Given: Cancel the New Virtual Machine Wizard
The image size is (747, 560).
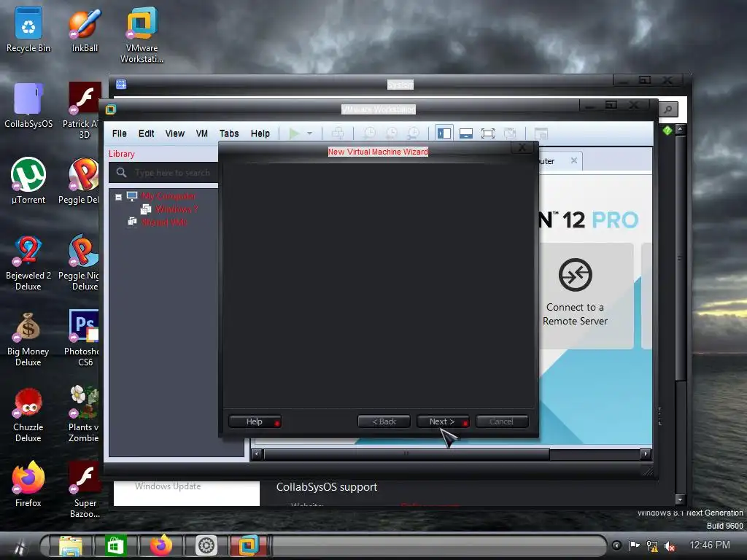Looking at the screenshot, I should point(502,421).
